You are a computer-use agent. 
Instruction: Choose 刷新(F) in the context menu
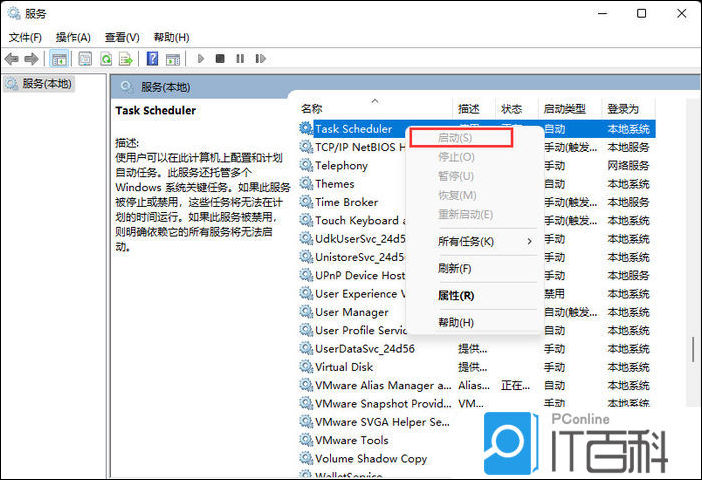tap(475, 268)
